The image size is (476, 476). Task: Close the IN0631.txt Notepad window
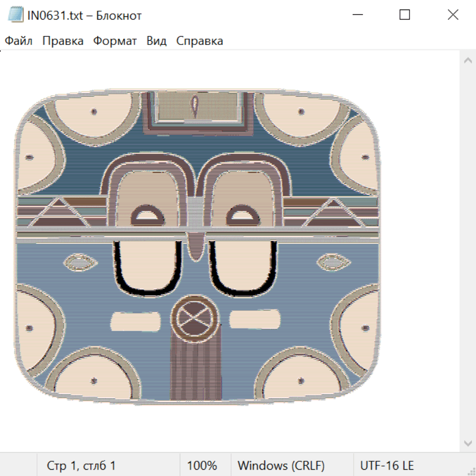(453, 15)
